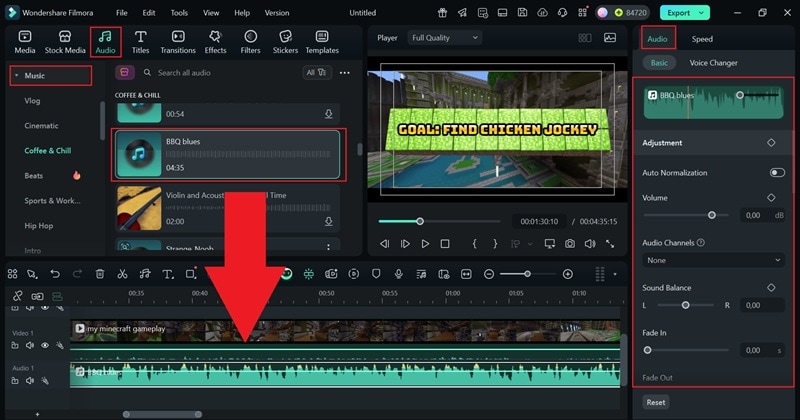
Task: Click the crop tool icon
Action: 190,274
